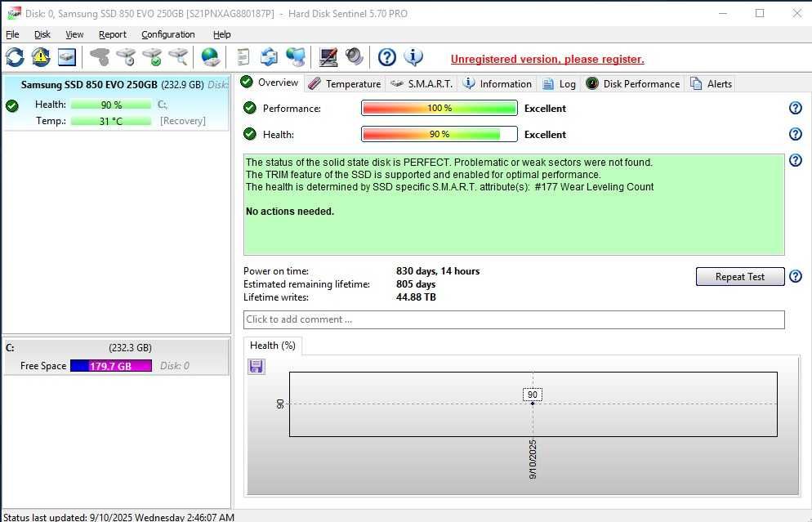Click the help icon next to Repeat Test
The height and width of the screenshot is (522, 812).
[x=796, y=277]
